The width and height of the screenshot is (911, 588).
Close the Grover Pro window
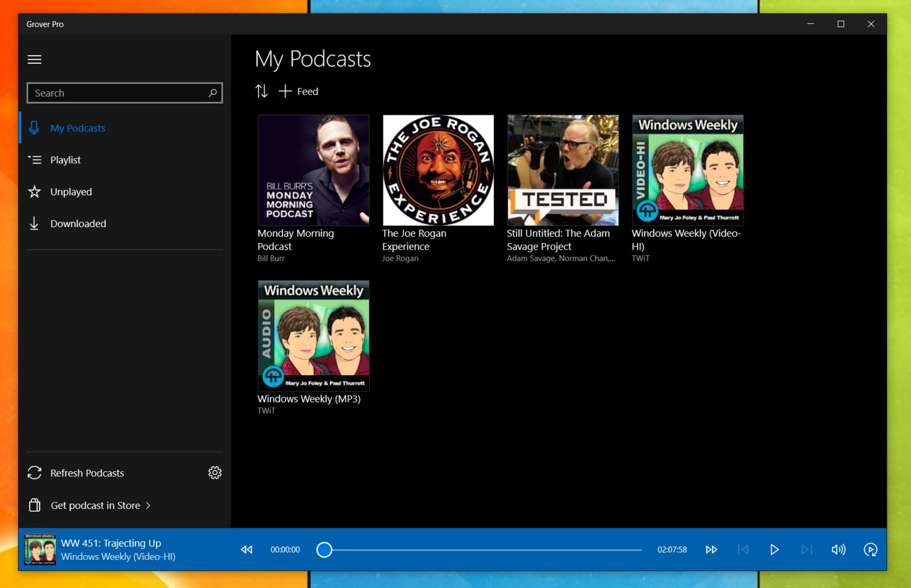tap(871, 24)
